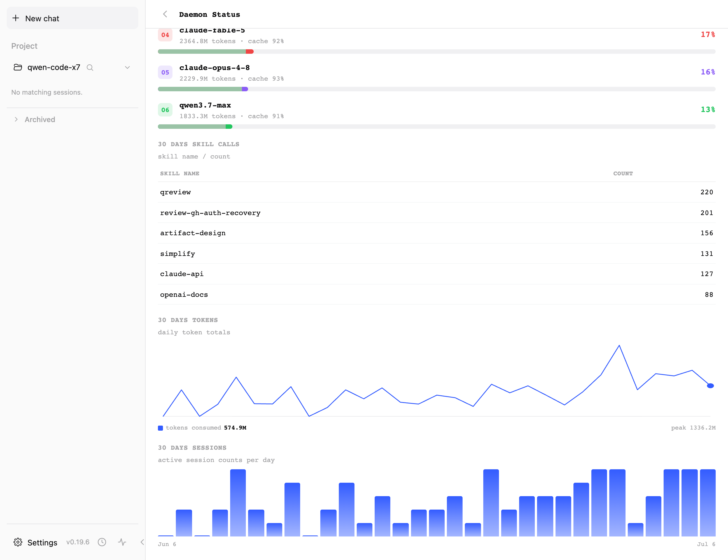
Task: Click the claude-opus-4-8 usage progress bar
Action: [x=437, y=89]
